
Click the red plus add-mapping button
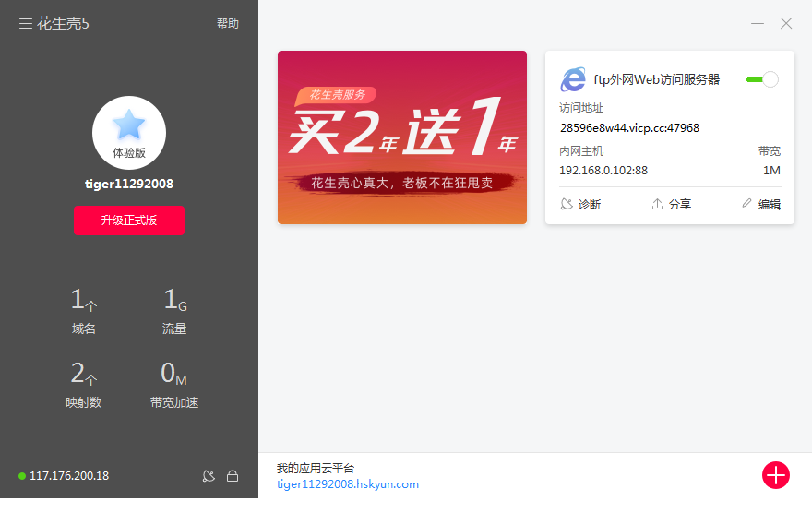pyautogui.click(x=776, y=475)
